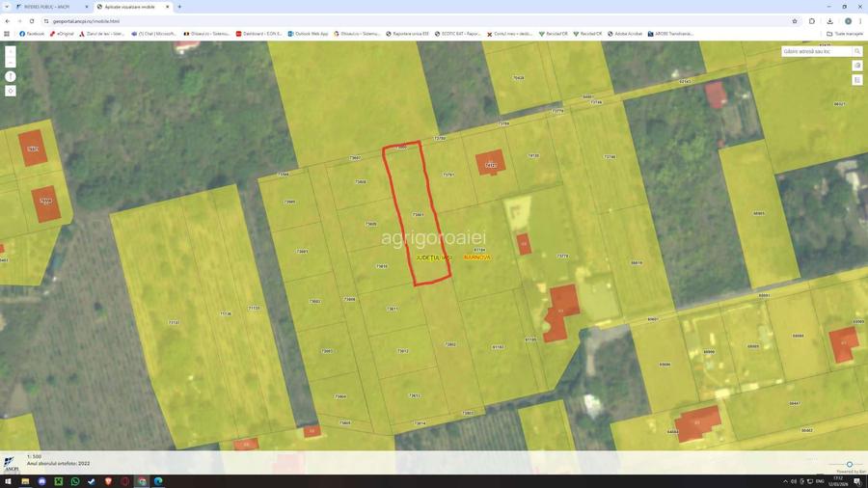Open the Chrome three-dot menu
This screenshot has width=868, height=488.
(861, 20)
